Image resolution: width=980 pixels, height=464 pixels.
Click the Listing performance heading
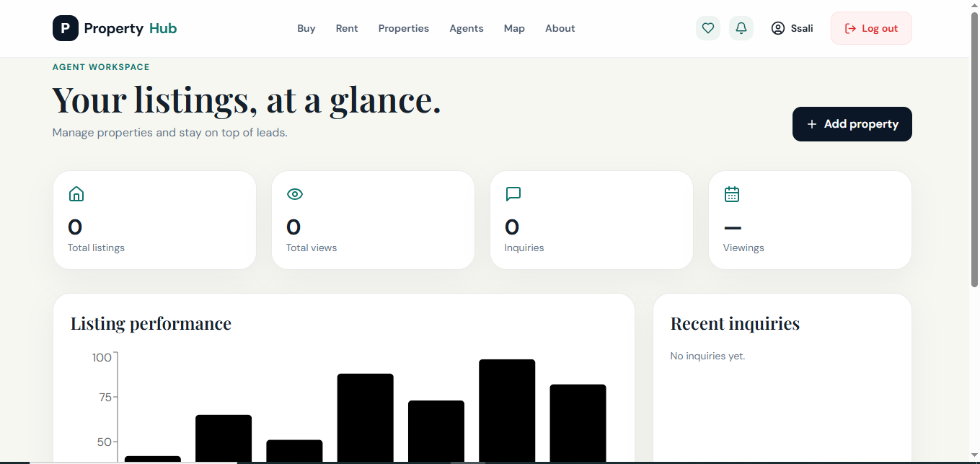pos(151,323)
